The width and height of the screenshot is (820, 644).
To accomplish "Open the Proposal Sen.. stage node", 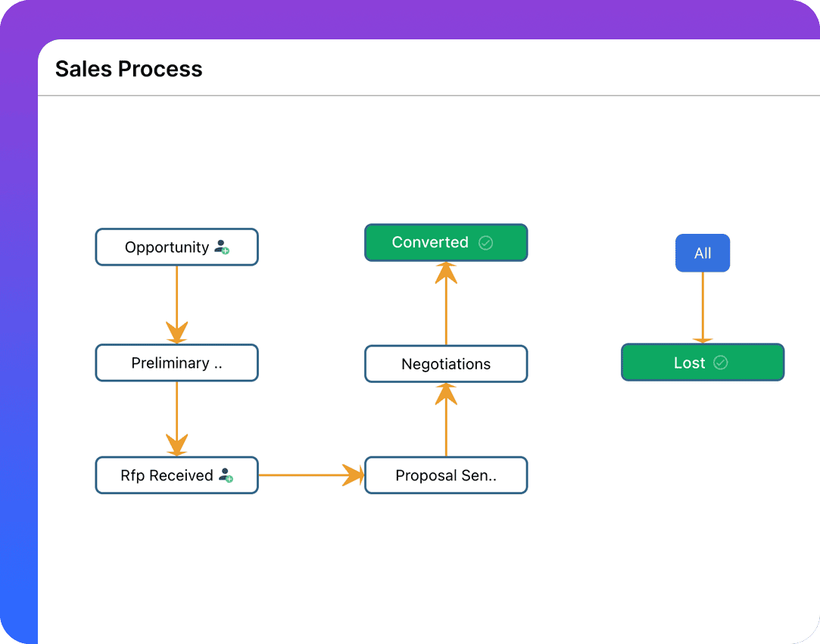I will coord(446,475).
